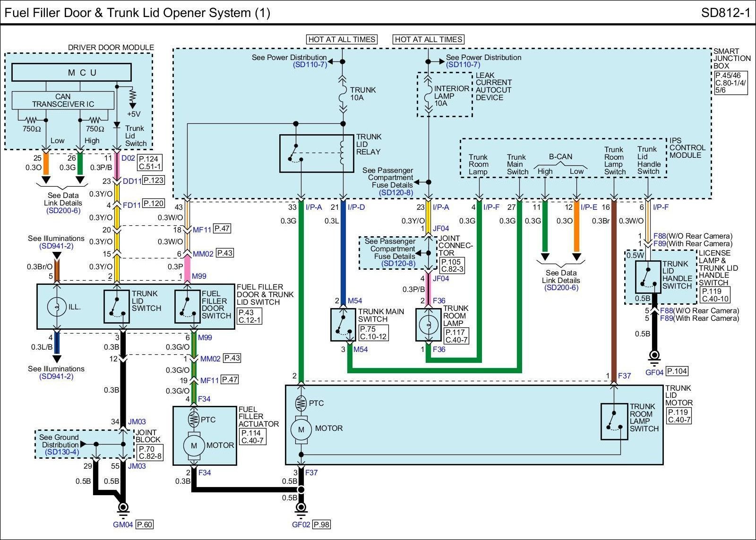Click the GF02 ground symbol
This screenshot has height=540, width=756.
pos(301,508)
